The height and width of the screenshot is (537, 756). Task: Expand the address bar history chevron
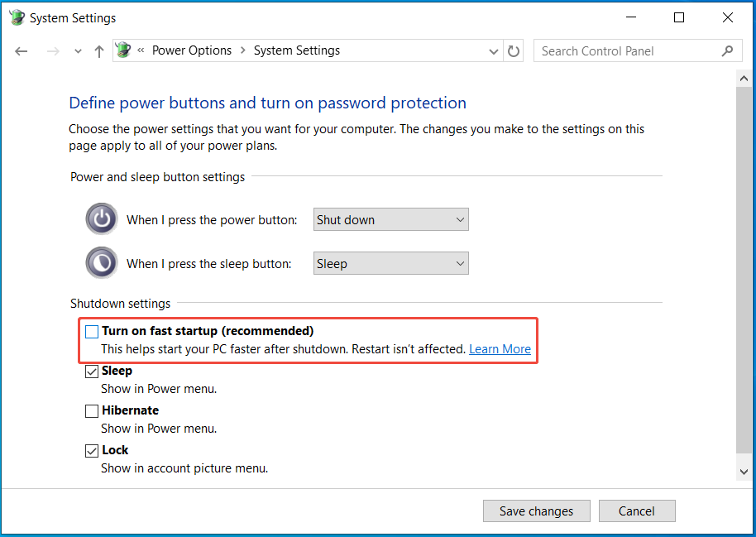493,50
